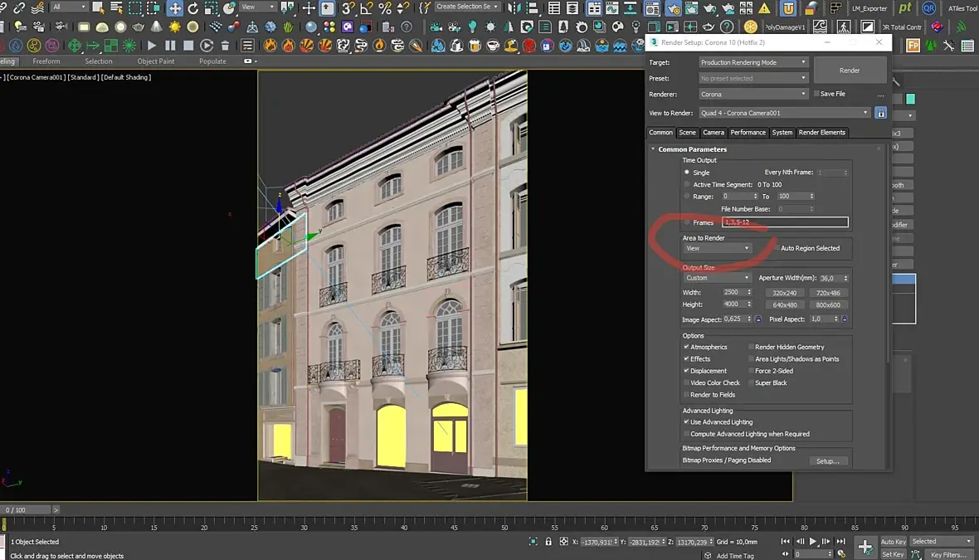Switch to the Render Elements tab
This screenshot has width=979, height=560.
(821, 133)
